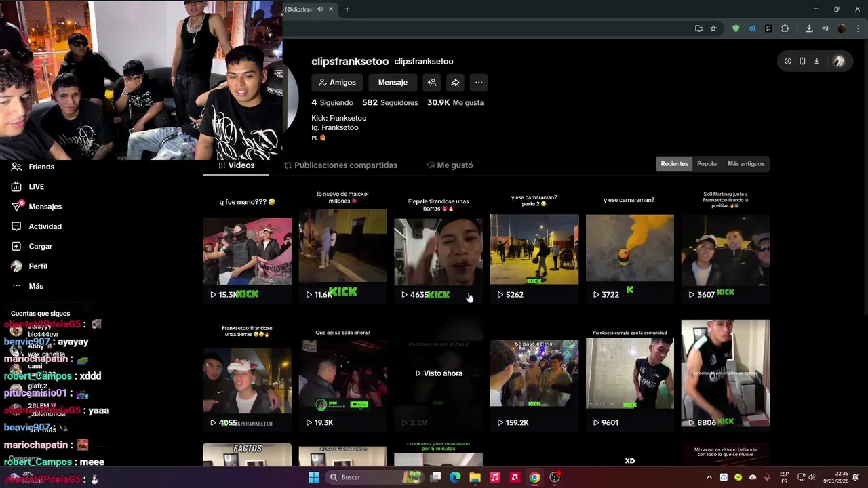
Task: Mute the tab via speaker icon
Action: [319, 9]
